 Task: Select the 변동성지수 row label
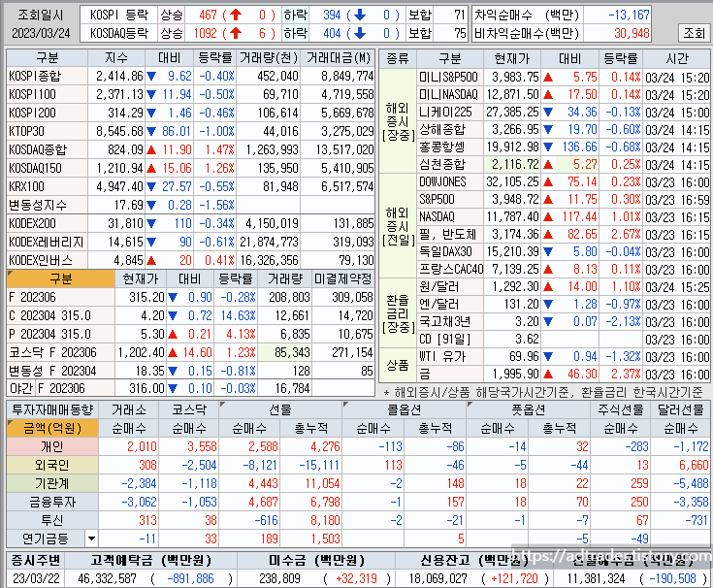tap(48, 205)
